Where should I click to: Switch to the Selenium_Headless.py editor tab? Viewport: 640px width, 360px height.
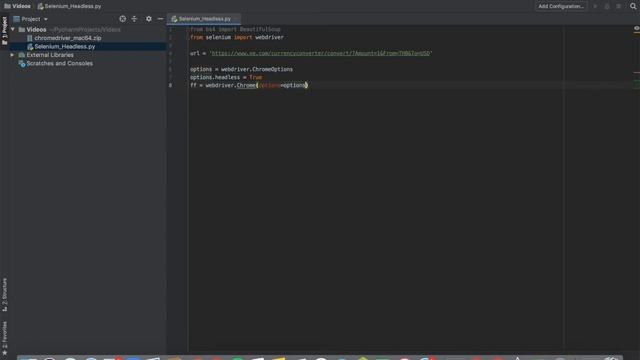204,19
